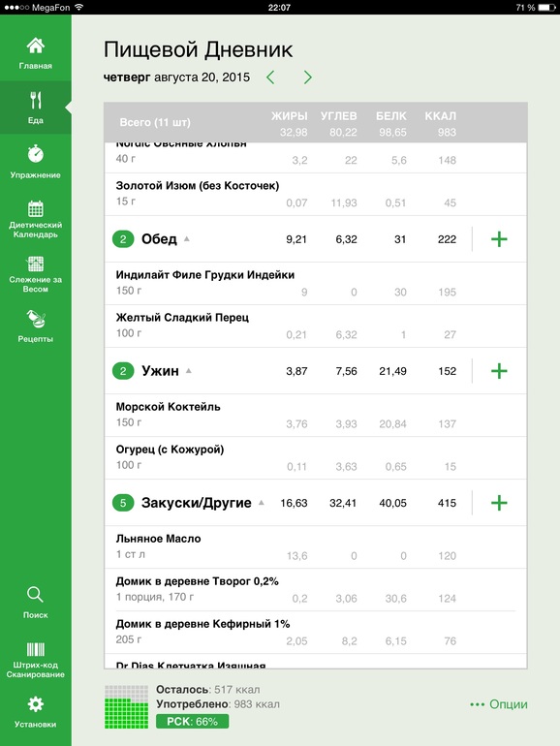Open the Главная home icon
Image resolution: width=560 pixels, height=746 pixels.
click(35, 46)
